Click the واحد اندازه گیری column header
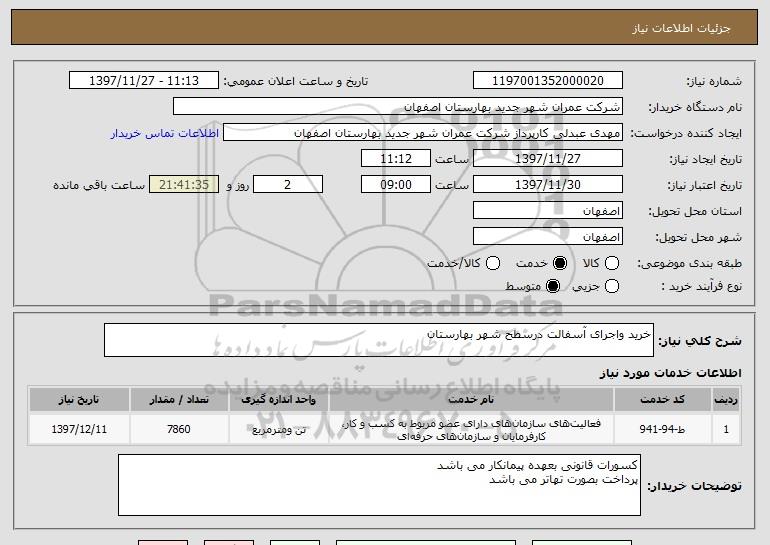 pos(278,400)
